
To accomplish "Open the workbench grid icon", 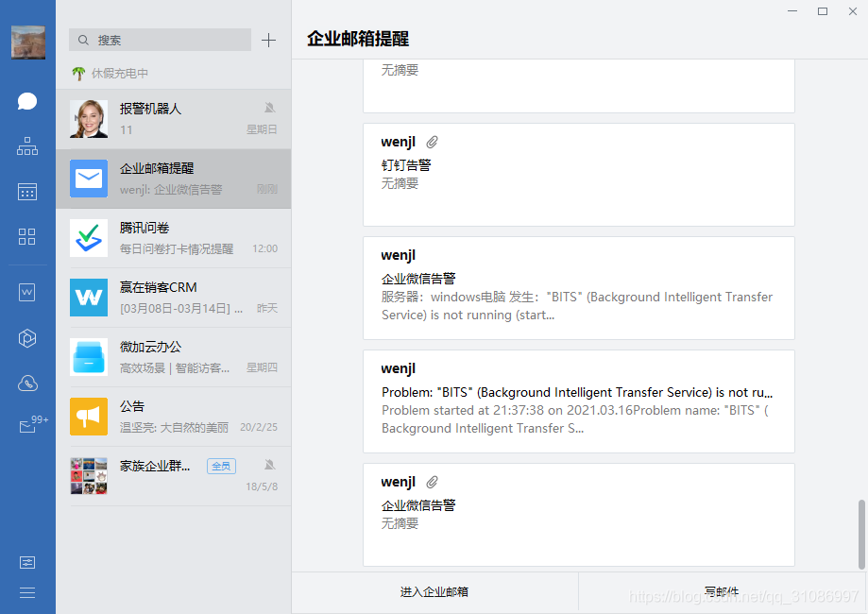I will click(x=27, y=236).
